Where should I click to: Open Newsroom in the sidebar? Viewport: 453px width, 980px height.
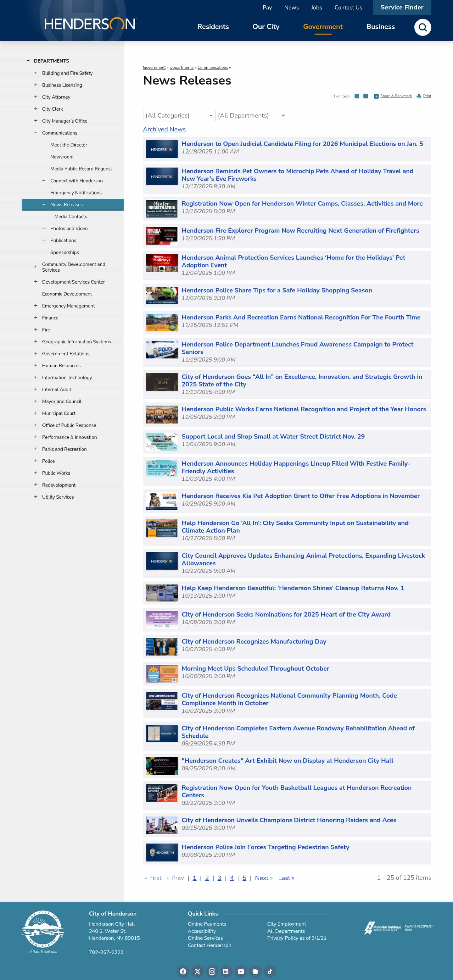tap(62, 157)
